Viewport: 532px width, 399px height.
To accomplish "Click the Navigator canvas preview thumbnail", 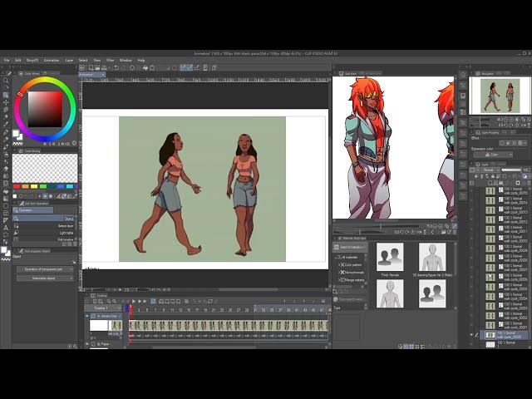I will 500,96.
